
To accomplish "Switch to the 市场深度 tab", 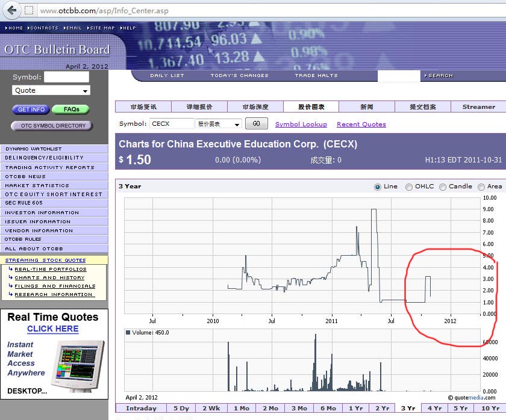I will pyautogui.click(x=255, y=107).
